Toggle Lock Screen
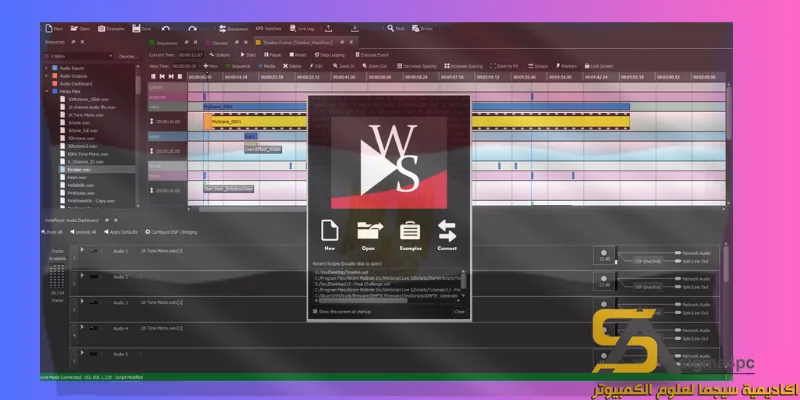Viewport: 800px width, 400px height. [x=598, y=66]
